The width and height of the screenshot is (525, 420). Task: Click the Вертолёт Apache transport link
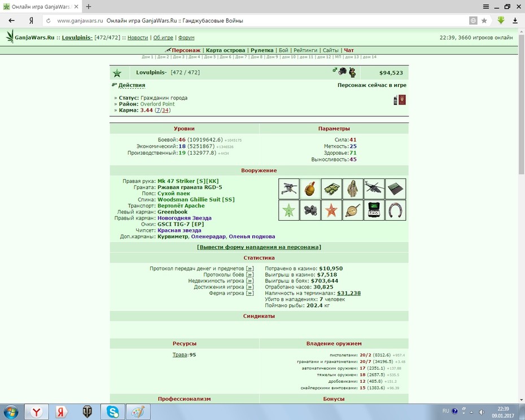click(x=181, y=205)
